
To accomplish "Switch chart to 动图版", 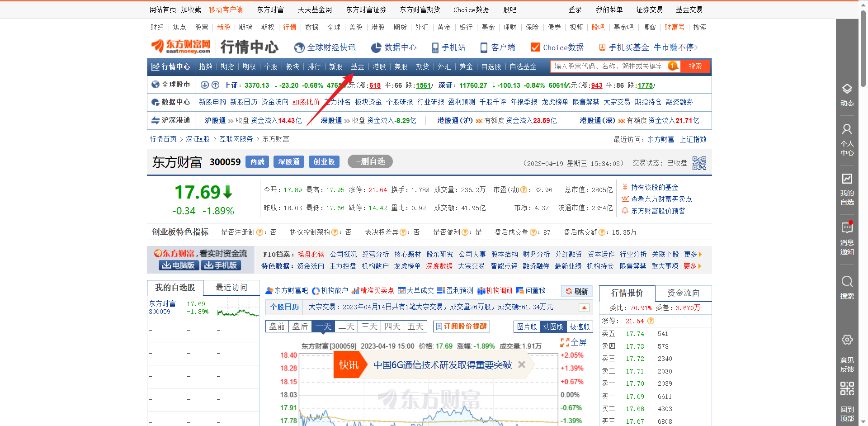I will 553,327.
